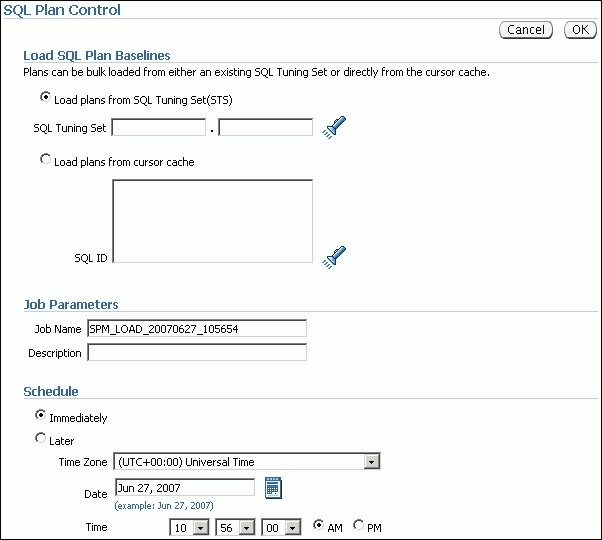Image resolution: width=602 pixels, height=540 pixels.
Task: Click the first SQL Tuning Set field
Action: pyautogui.click(x=158, y=127)
